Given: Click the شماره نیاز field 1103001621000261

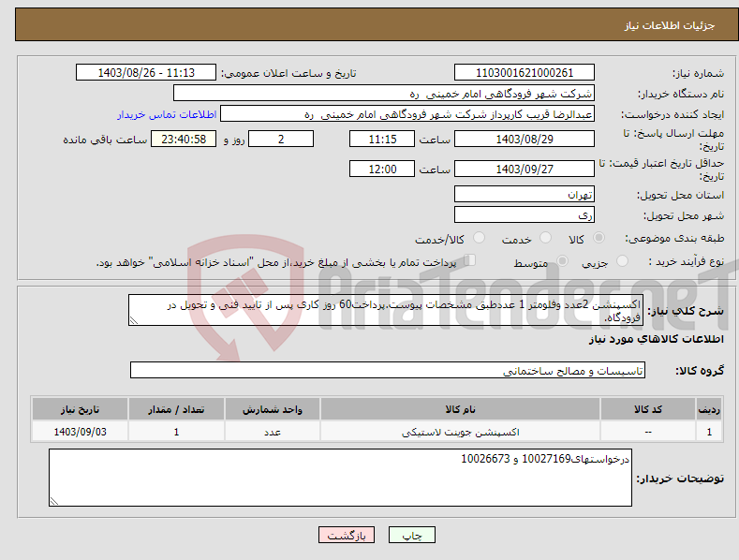Looking at the screenshot, I should (525, 73).
